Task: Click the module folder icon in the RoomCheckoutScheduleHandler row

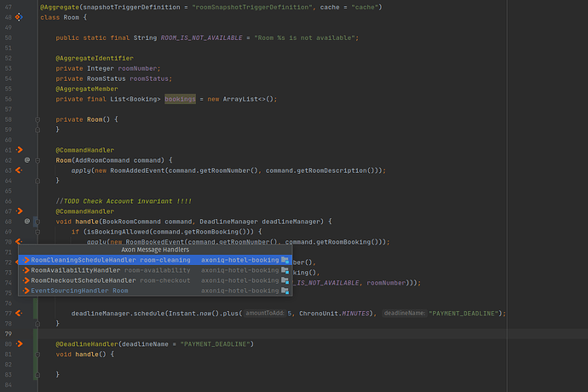Action: (285, 280)
